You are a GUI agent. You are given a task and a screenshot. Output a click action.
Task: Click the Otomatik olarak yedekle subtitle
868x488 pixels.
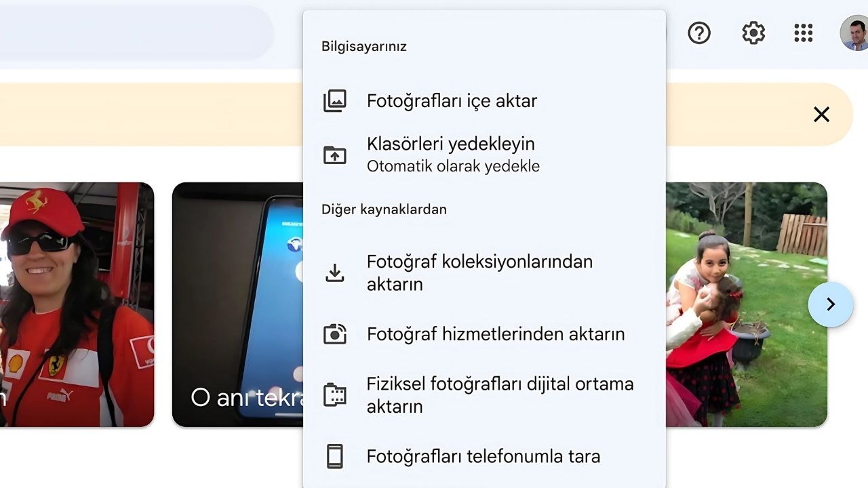pyautogui.click(x=453, y=166)
